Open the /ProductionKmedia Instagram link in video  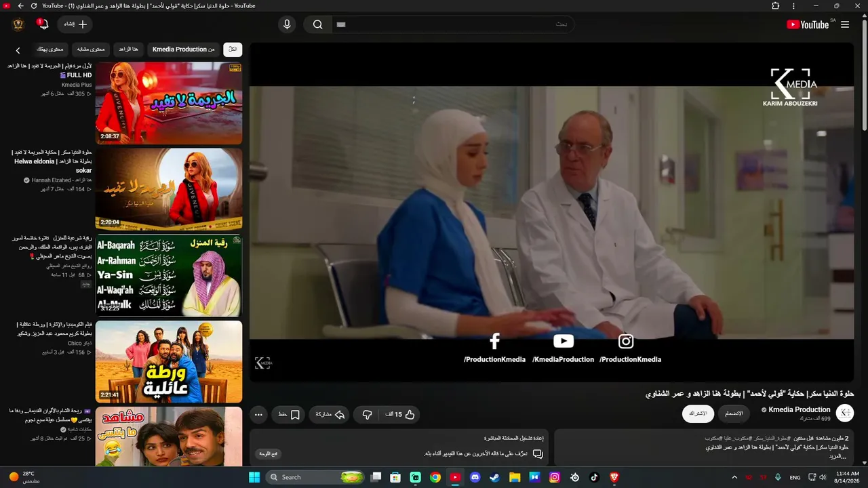coord(630,348)
